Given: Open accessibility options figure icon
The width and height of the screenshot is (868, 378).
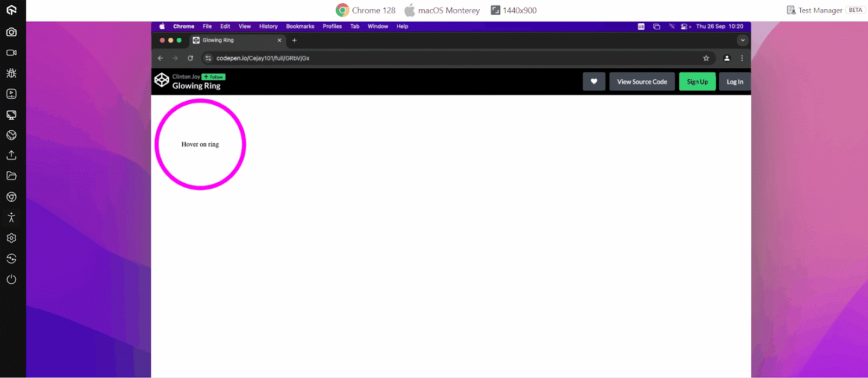Looking at the screenshot, I should (x=11, y=217).
